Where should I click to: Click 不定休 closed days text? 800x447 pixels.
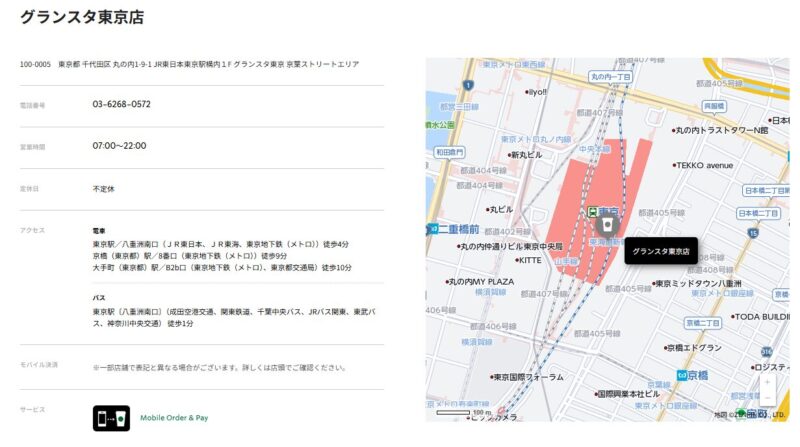pyautogui.click(x=104, y=189)
